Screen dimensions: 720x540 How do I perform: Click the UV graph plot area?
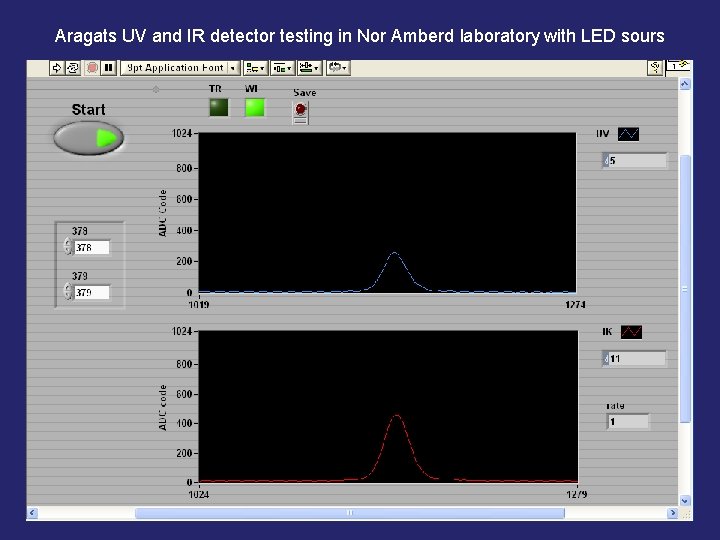point(387,213)
